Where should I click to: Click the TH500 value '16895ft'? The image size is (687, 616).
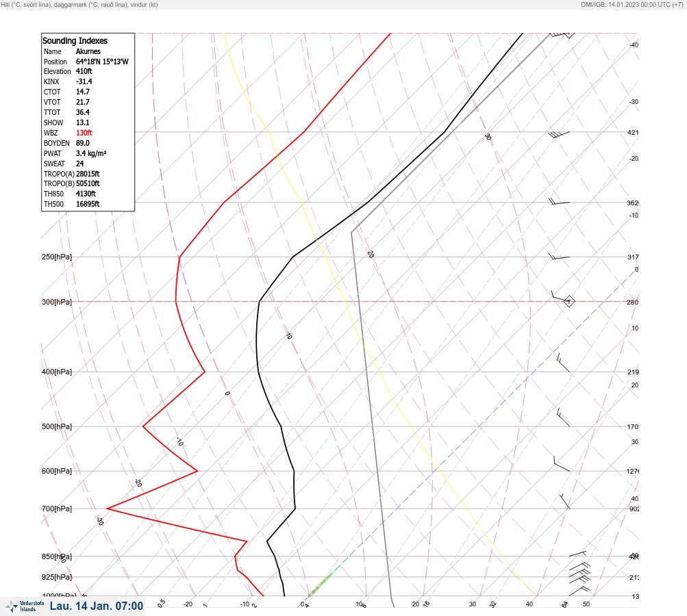tap(88, 204)
